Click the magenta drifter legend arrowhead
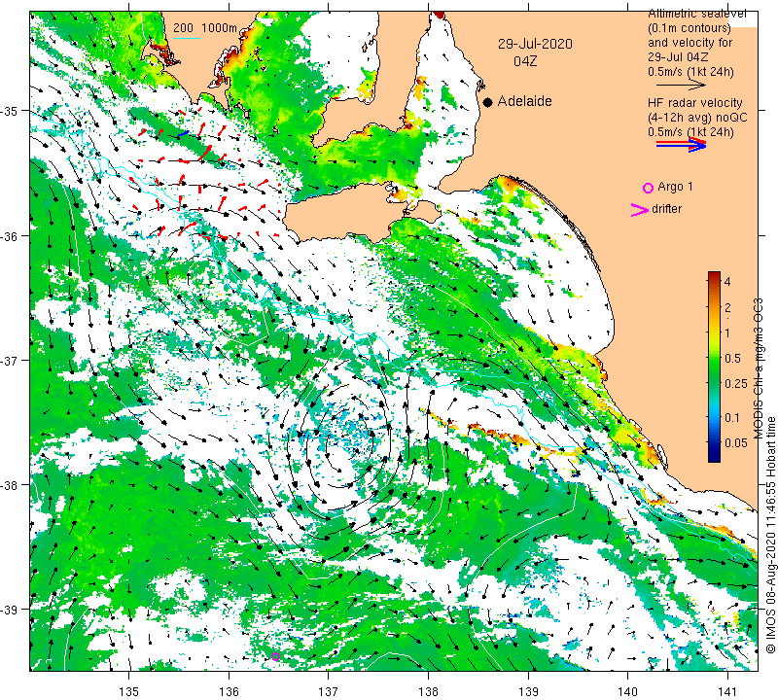The image size is (778, 700). point(640,210)
